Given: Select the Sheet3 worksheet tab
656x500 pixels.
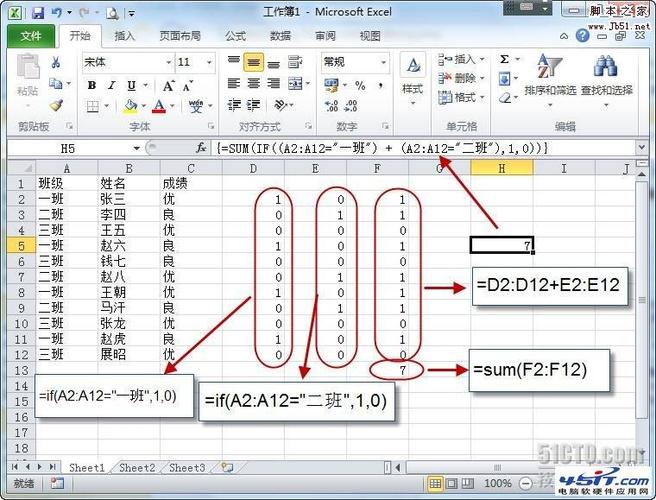Looking at the screenshot, I should pos(187,467).
